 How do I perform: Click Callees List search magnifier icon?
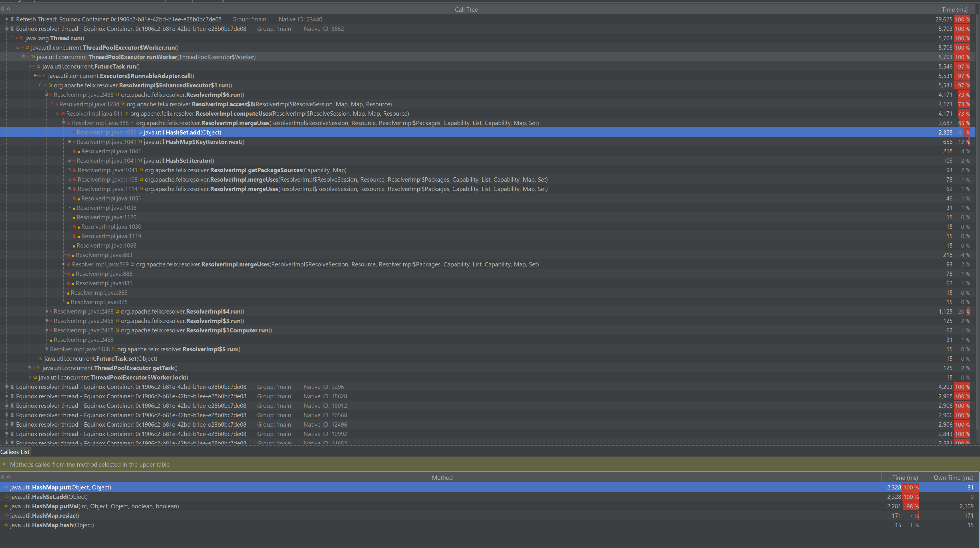pos(9,477)
